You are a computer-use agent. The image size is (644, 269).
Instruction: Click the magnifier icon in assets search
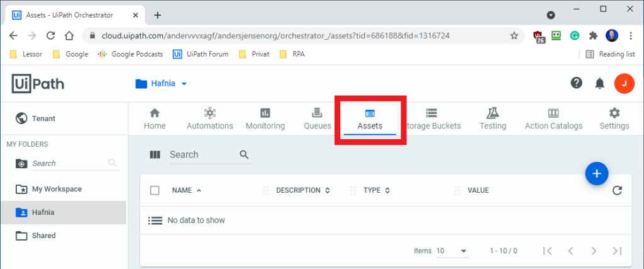244,154
